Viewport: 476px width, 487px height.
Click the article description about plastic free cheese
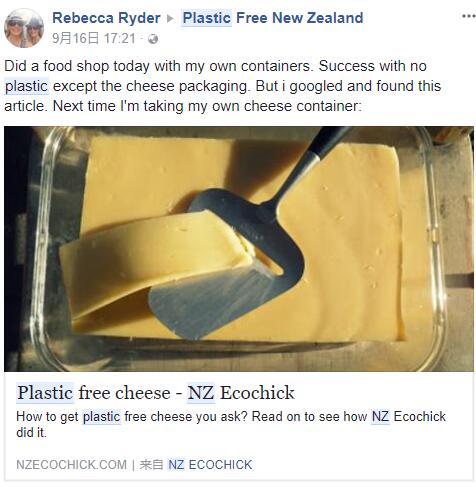coord(231,424)
